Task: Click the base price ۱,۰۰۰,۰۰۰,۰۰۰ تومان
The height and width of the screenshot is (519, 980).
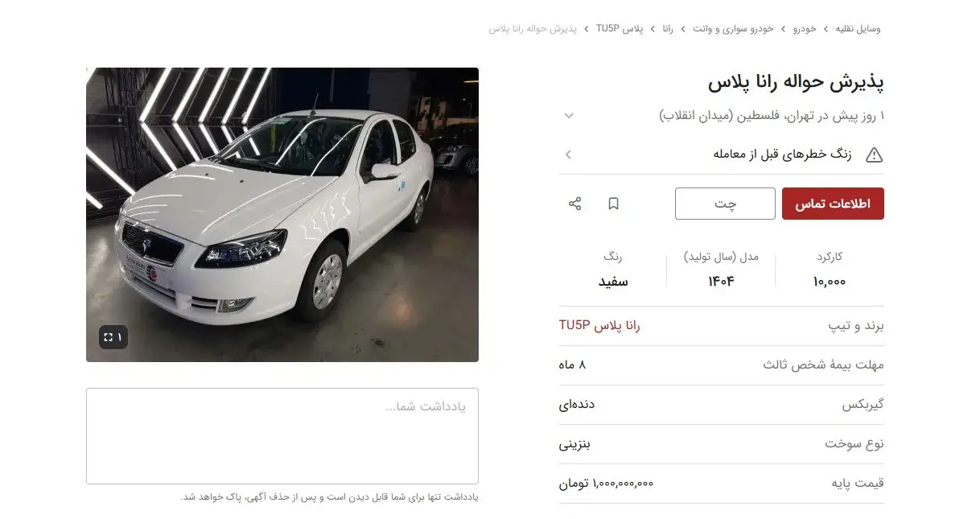Action: click(x=606, y=484)
